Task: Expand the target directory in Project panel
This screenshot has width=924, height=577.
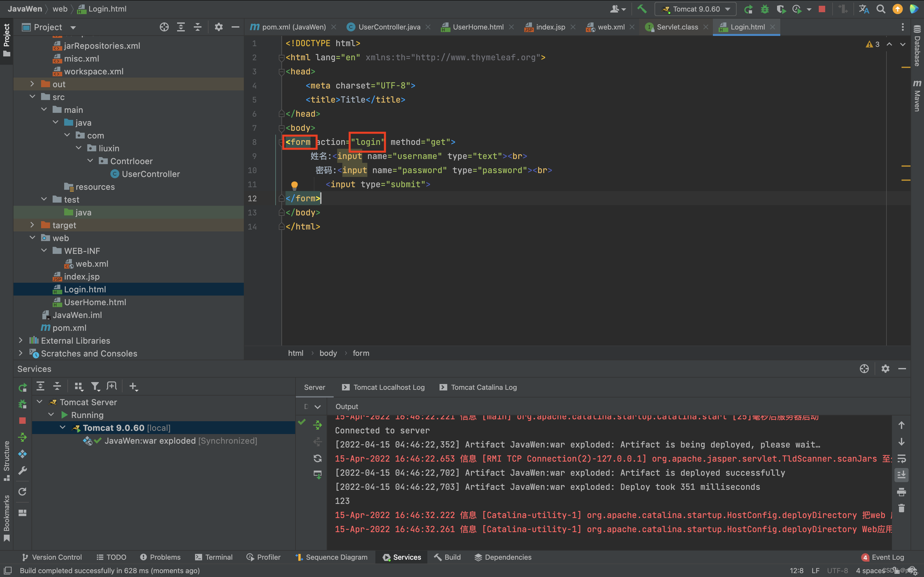Action: 31,225
